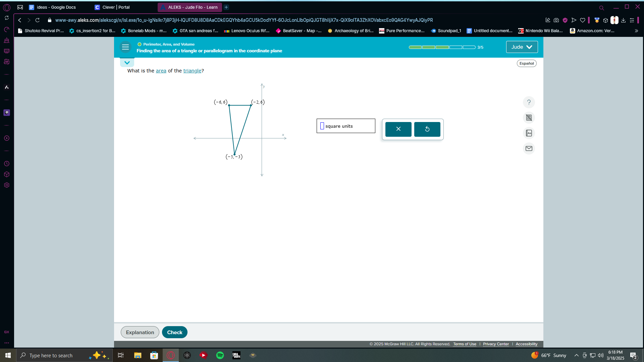Open the ALEKS hamburger menu
This screenshot has width=644, height=362.
click(125, 47)
